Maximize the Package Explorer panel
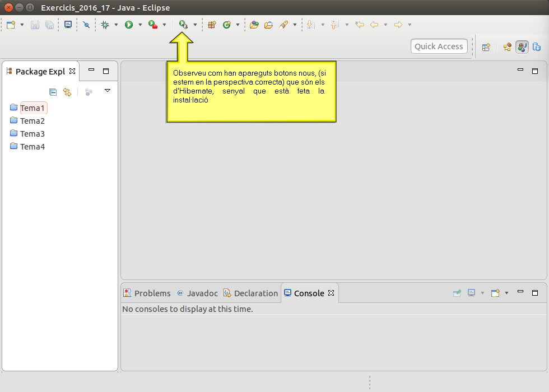This screenshot has height=392, width=549. coord(106,71)
